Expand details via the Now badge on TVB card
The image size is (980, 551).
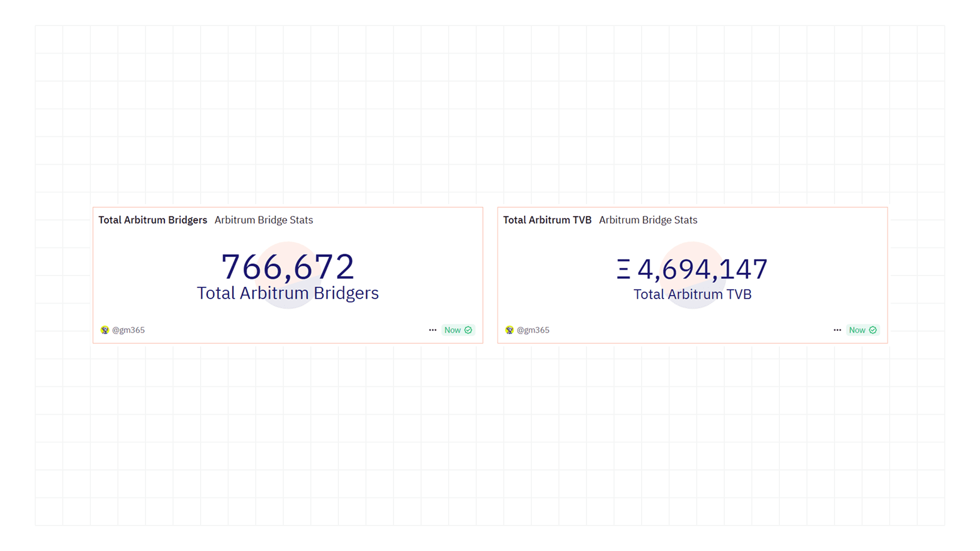click(x=857, y=330)
